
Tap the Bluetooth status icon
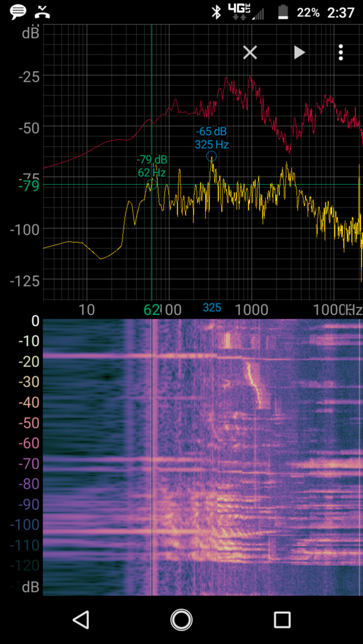216,12
